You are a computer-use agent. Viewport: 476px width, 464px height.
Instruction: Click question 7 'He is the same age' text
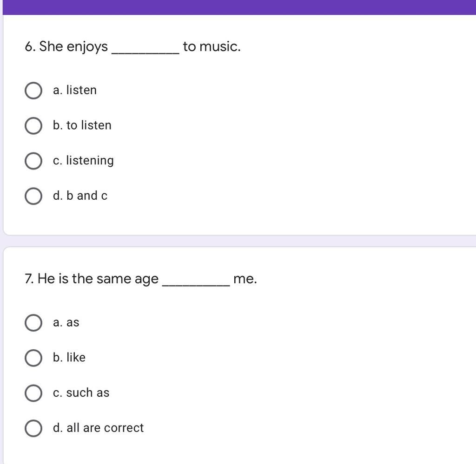[x=98, y=279]
